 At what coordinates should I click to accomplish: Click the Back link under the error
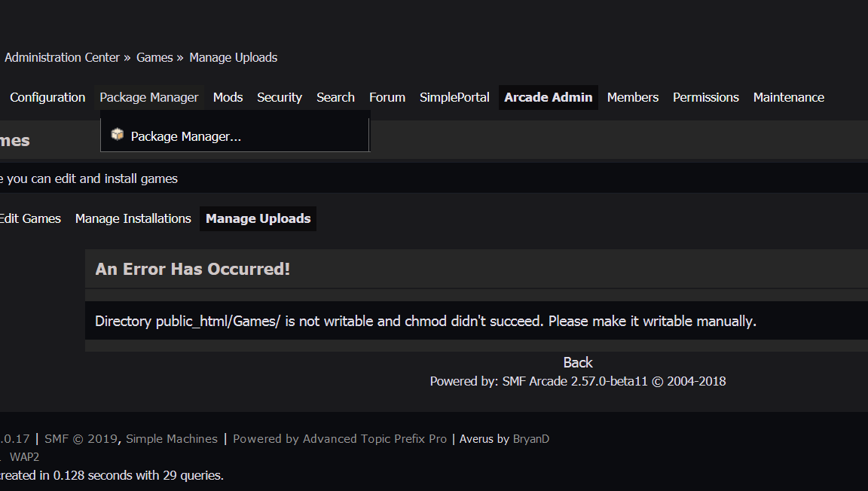[578, 362]
